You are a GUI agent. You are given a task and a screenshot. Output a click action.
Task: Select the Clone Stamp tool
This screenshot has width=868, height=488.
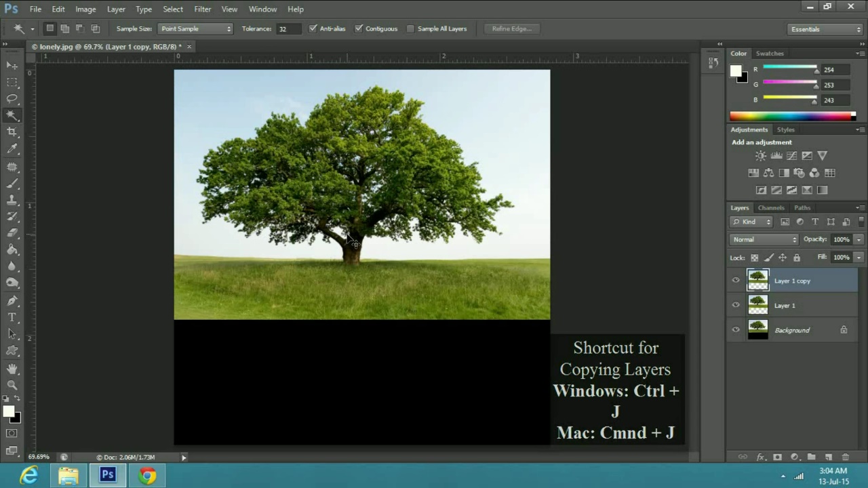pos(12,200)
